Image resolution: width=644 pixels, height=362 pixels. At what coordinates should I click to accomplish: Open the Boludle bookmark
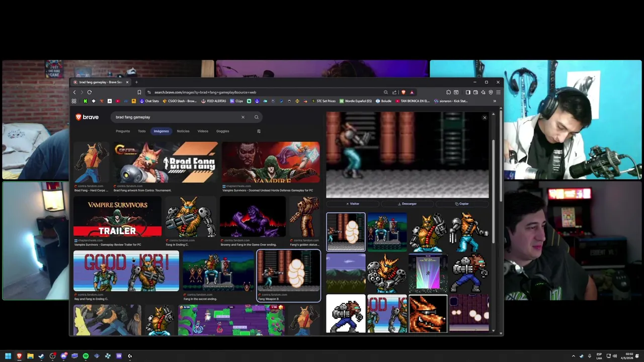pyautogui.click(x=383, y=101)
